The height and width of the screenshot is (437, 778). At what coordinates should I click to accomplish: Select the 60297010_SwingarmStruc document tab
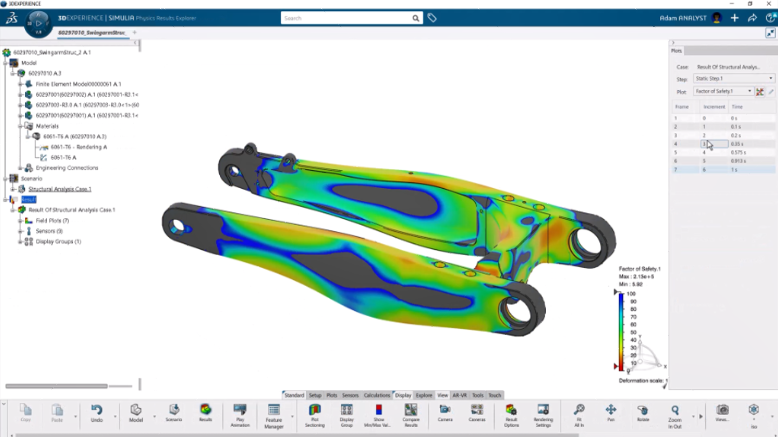pyautogui.click(x=92, y=33)
